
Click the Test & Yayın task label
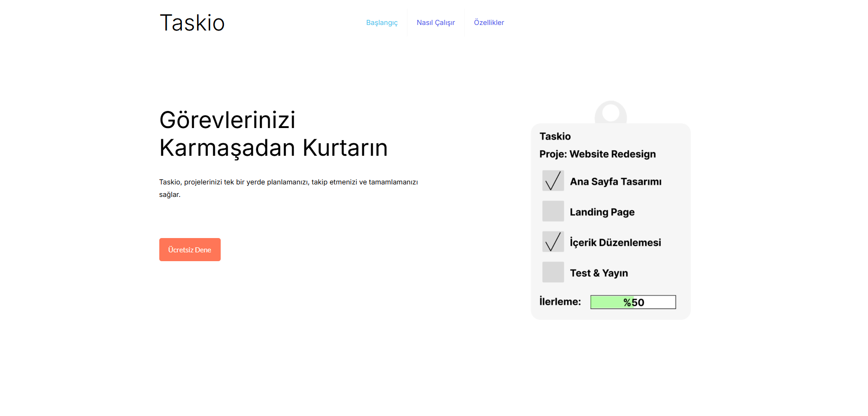pos(599,273)
